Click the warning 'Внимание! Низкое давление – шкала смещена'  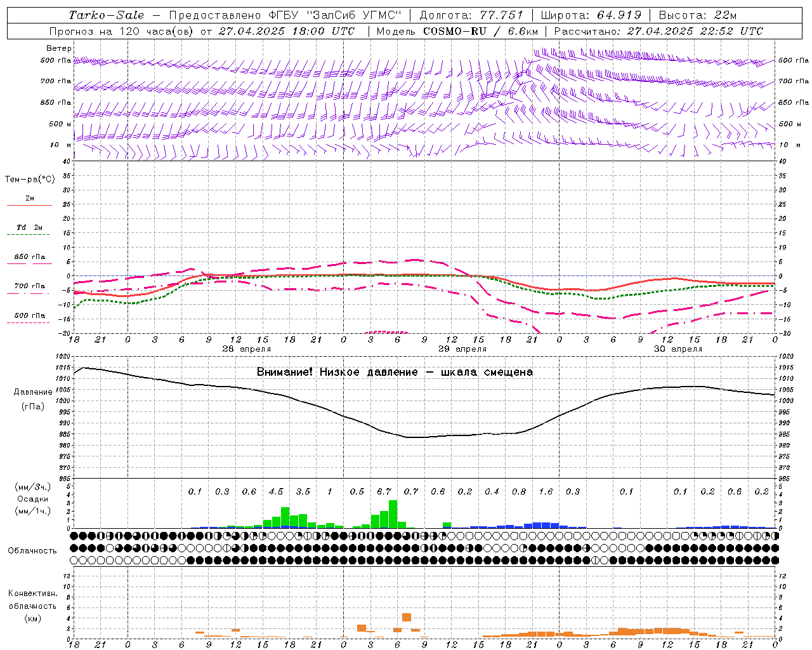(395, 372)
